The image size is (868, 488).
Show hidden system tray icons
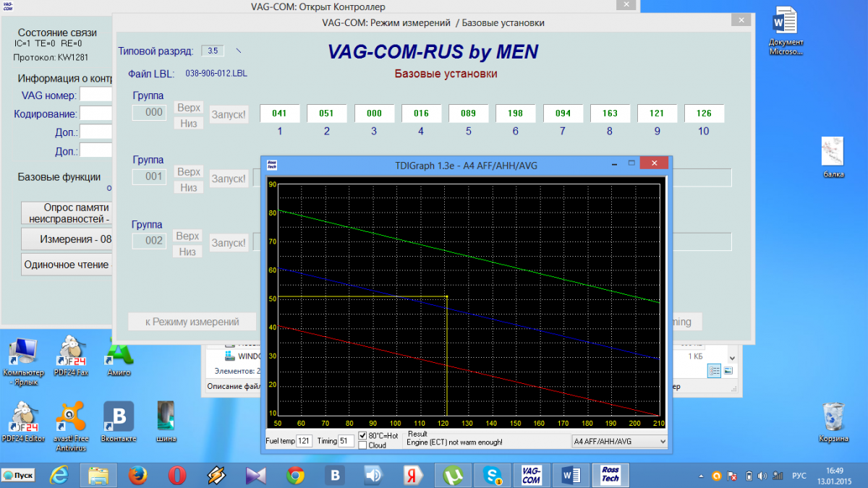tap(702, 475)
